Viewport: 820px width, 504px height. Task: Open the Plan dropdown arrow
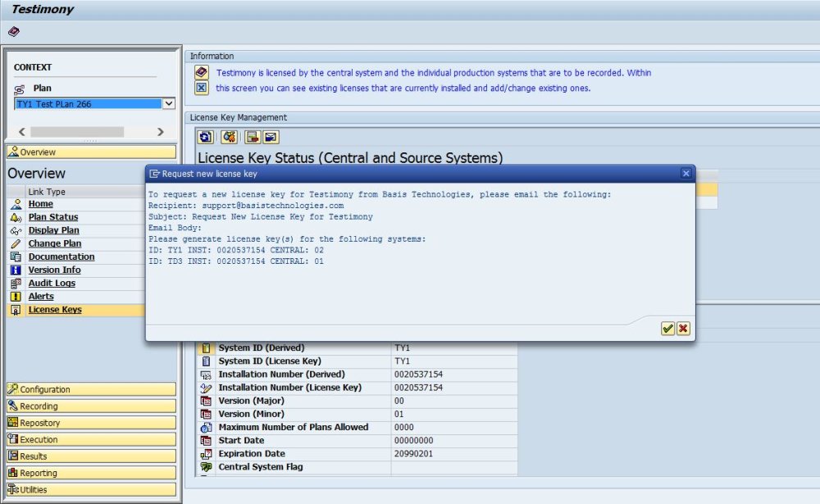tap(168, 103)
